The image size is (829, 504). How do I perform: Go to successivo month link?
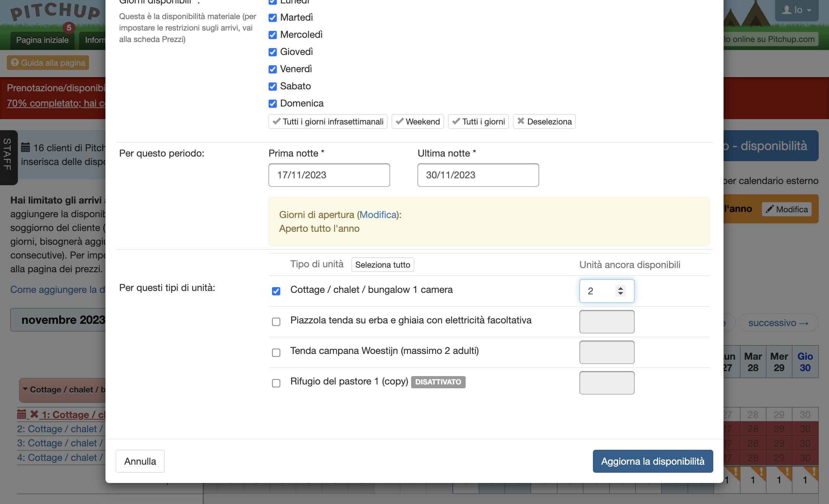778,323
